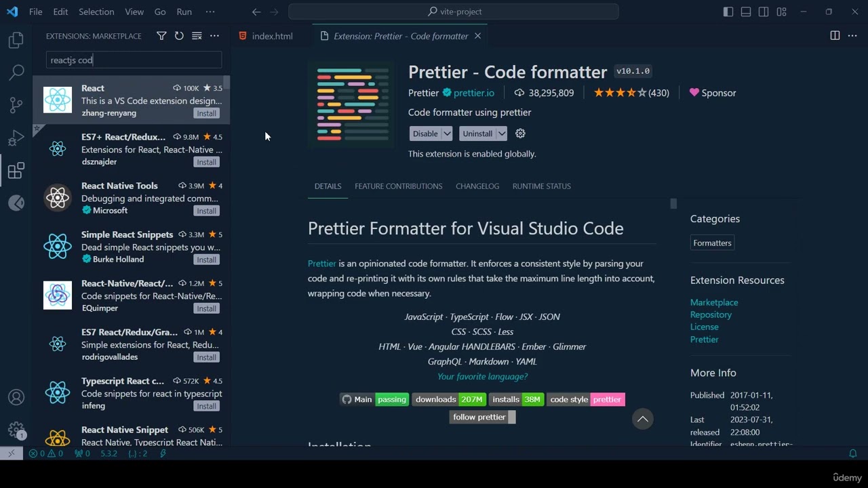The width and height of the screenshot is (868, 488).
Task: Toggle the bottom panel layout icon
Action: (x=746, y=12)
